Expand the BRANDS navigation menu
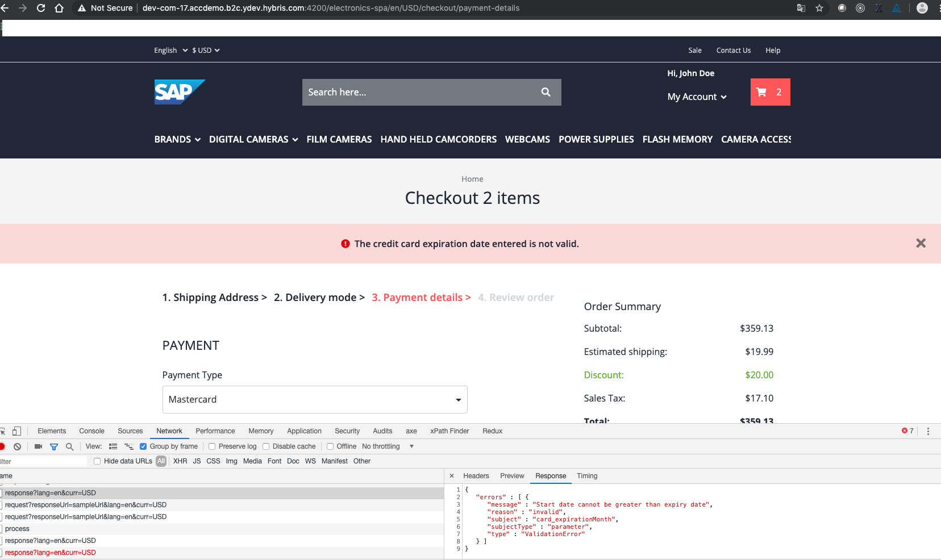Screen dimensions: 941x560 tap(177, 139)
